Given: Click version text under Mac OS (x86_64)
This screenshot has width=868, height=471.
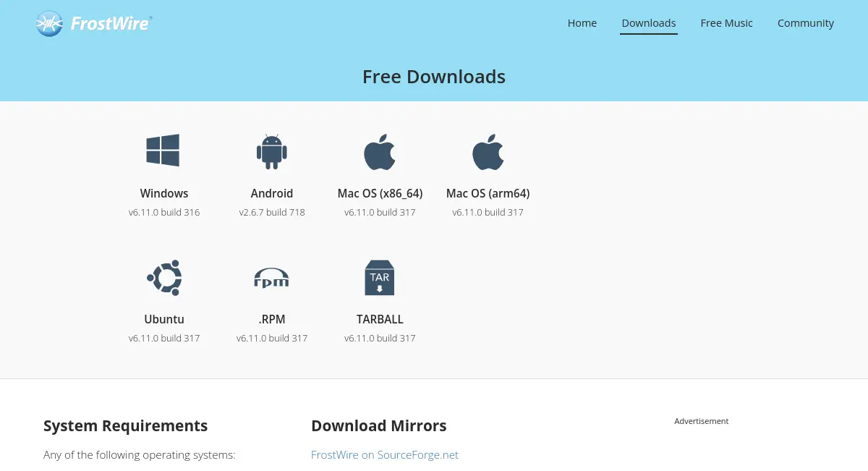Looking at the screenshot, I should click(380, 212).
